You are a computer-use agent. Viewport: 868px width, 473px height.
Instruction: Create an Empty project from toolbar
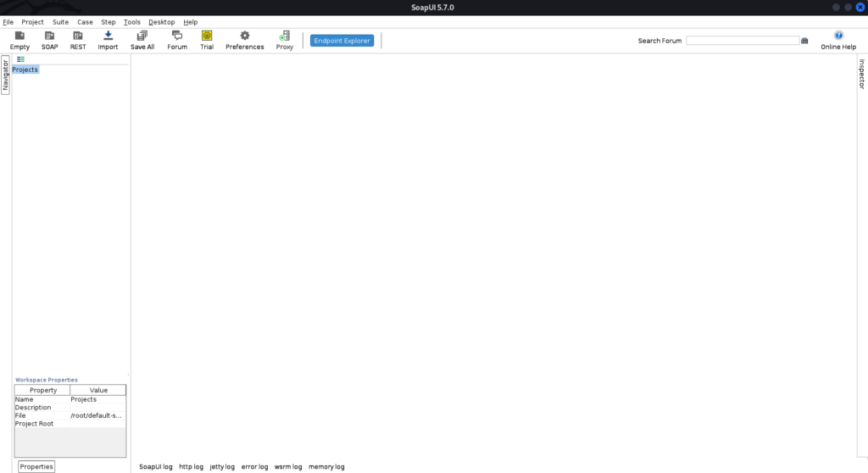19,41
